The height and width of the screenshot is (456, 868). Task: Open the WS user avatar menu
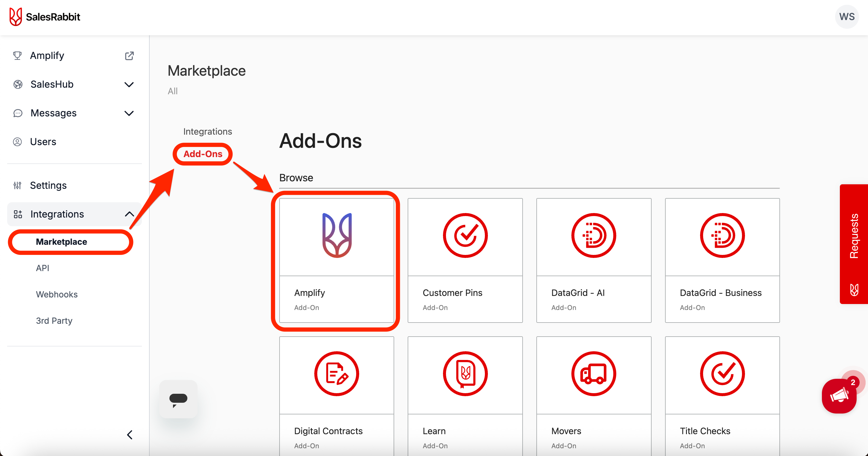pos(846,17)
